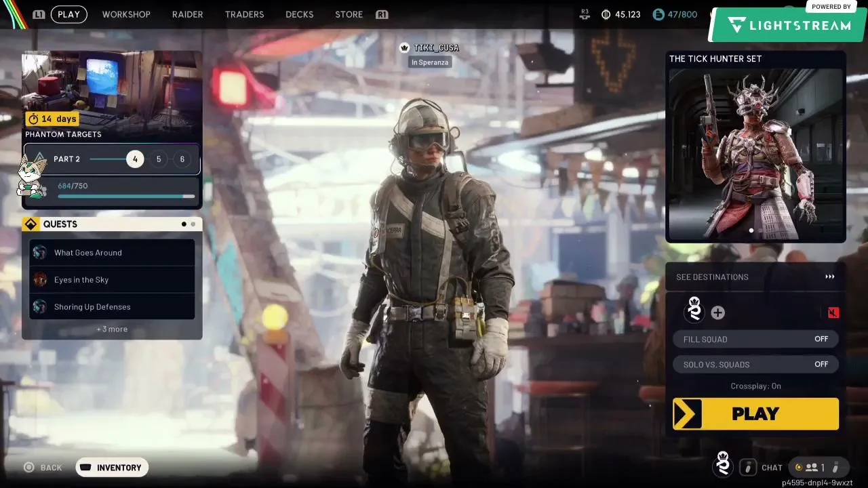Open the party members count icon
This screenshot has width=868, height=488.
tap(811, 467)
